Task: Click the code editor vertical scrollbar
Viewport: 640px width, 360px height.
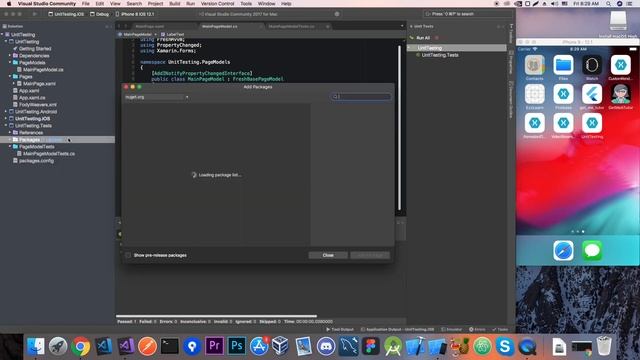Action: coord(399,127)
